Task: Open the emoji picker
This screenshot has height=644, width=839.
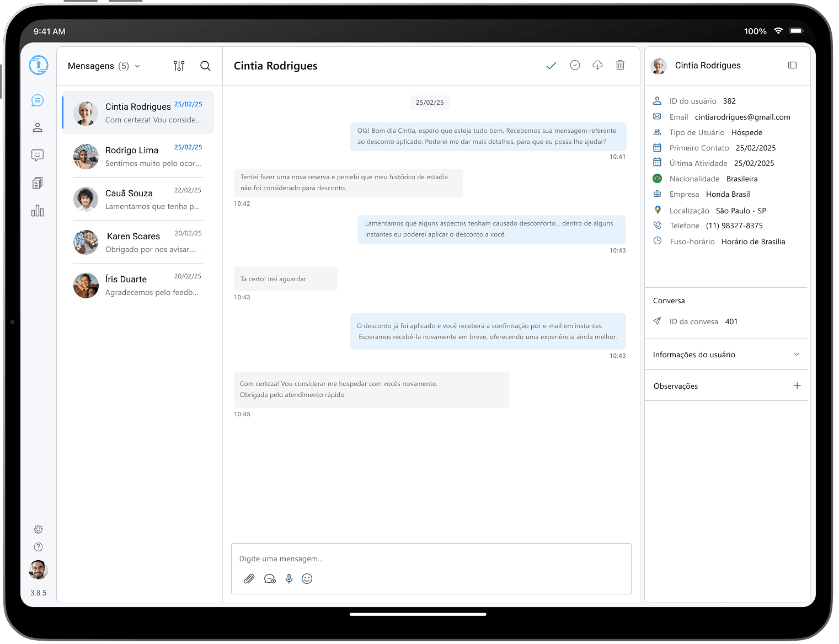Action: pos(307,578)
